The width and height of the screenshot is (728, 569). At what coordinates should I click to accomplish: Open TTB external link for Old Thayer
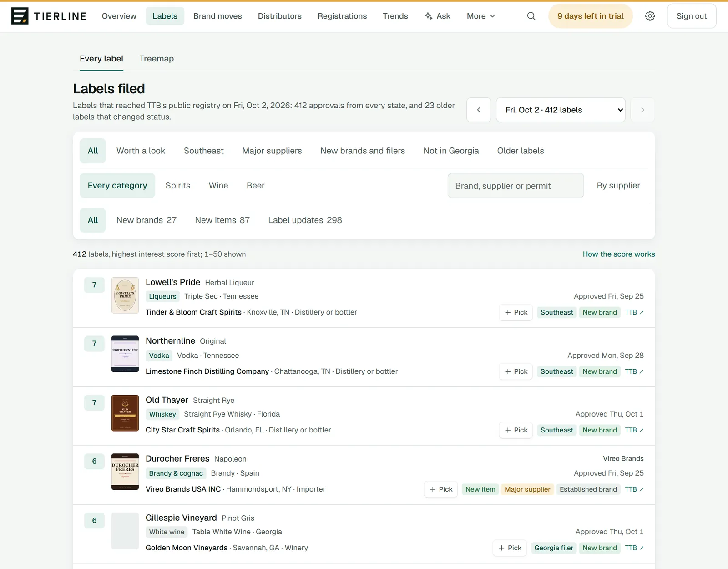coord(634,430)
